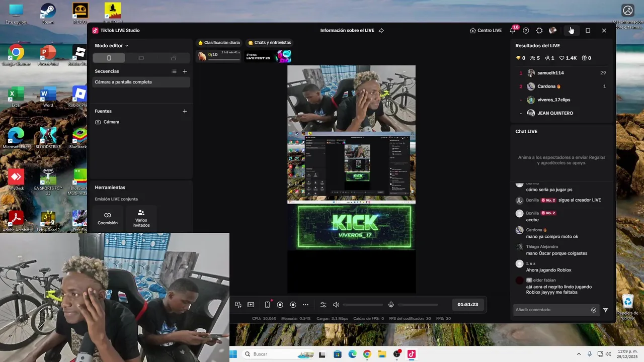Viewport: 644px width, 362px height.
Task: Click the gifts box icon showing 0
Action: click(584, 58)
